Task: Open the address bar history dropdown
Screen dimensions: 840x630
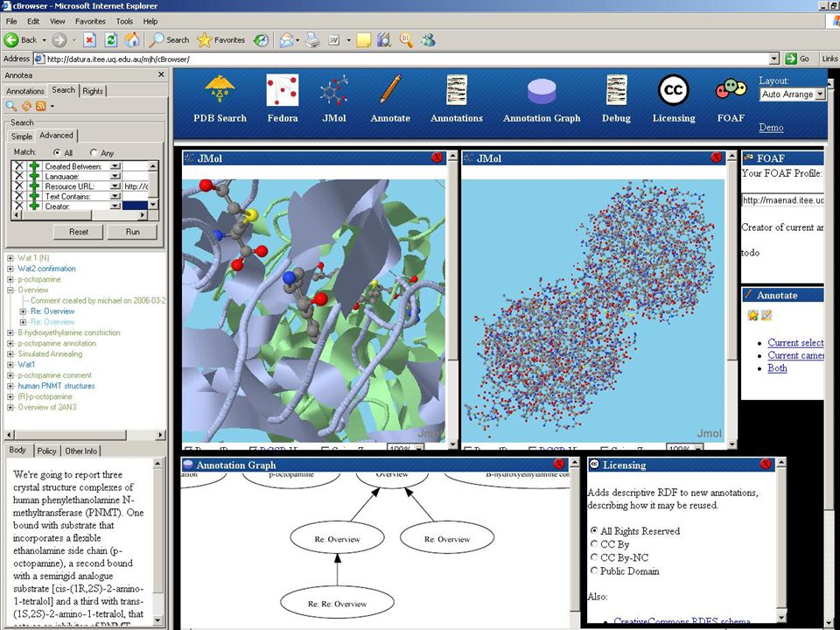Action: [774, 59]
